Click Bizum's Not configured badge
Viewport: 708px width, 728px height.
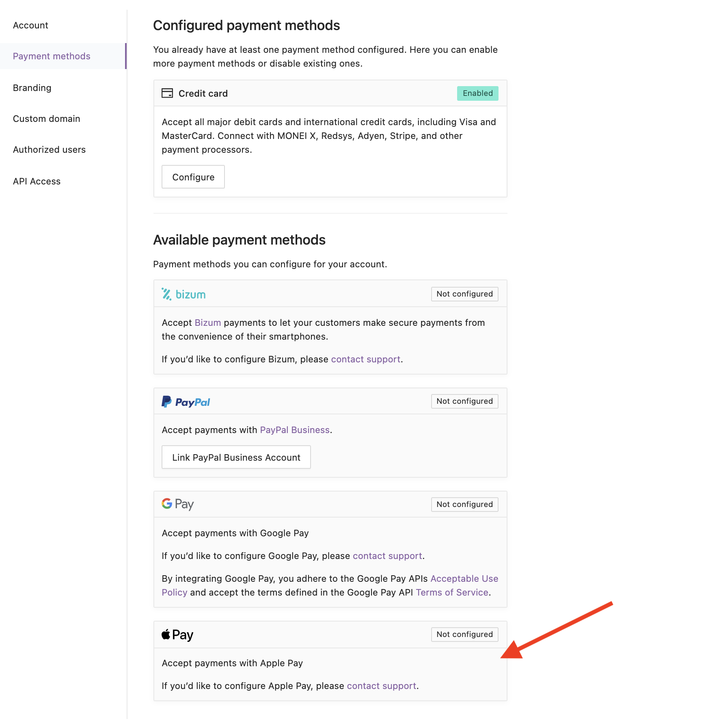464,294
